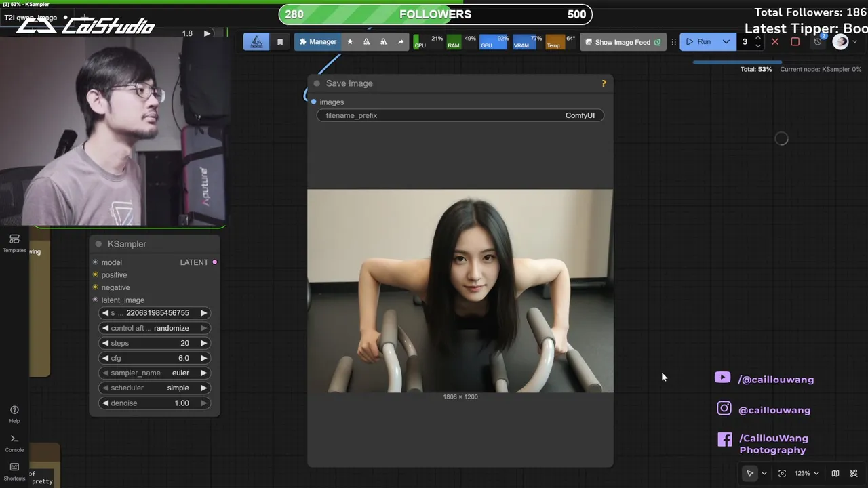Click the VRAM usage monitor
The height and width of the screenshot is (488, 868).
(x=528, y=42)
